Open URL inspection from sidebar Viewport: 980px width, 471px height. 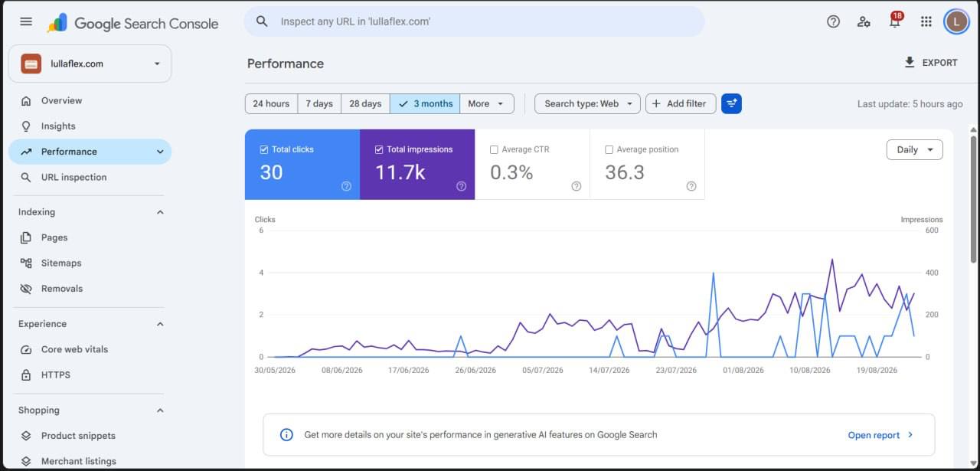click(90, 177)
